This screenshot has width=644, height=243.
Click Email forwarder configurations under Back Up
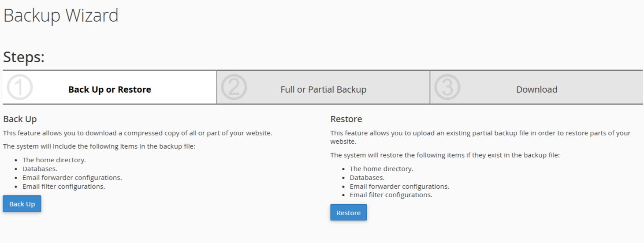tap(72, 178)
